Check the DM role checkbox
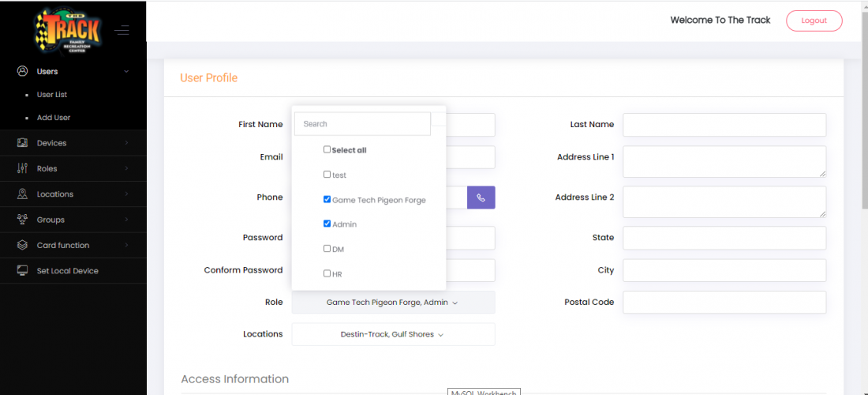The width and height of the screenshot is (868, 395). pos(327,249)
